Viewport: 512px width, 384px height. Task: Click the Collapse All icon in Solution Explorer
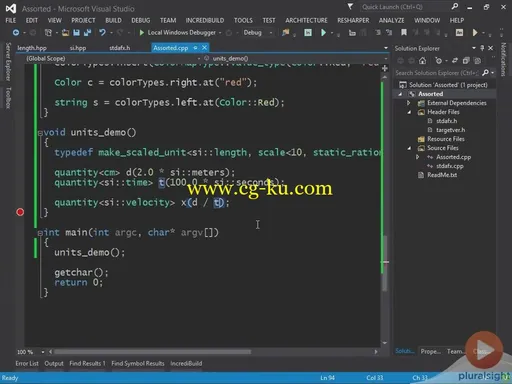pyautogui.click(x=466, y=61)
